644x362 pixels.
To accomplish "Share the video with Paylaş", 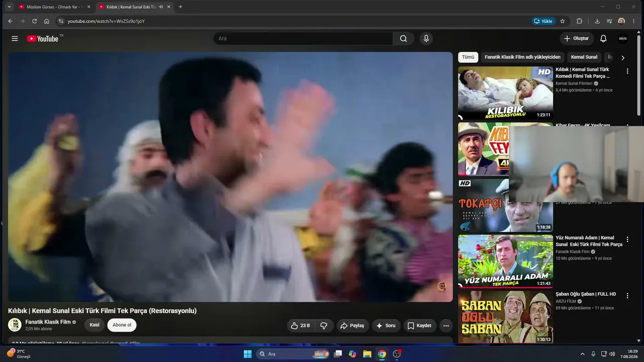I will 352,326.
